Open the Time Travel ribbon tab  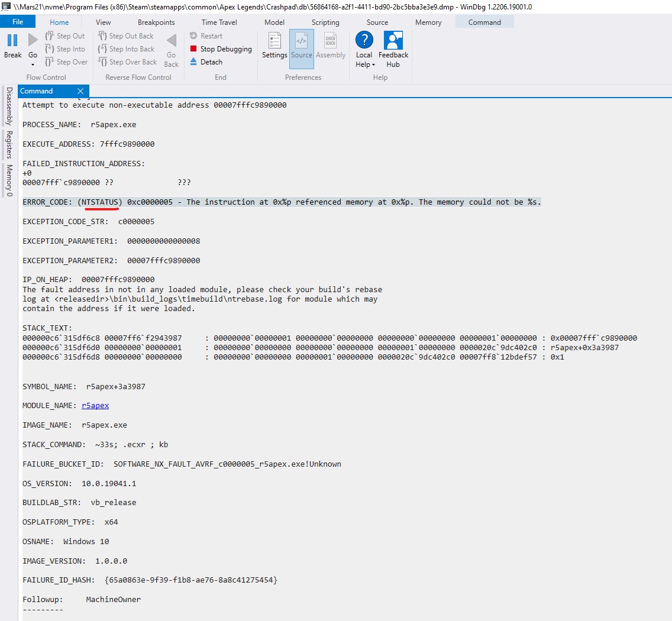[x=219, y=22]
